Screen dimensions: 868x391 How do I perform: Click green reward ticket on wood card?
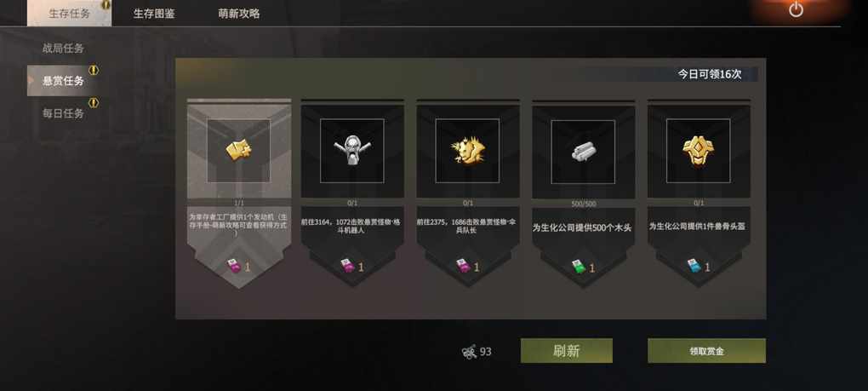(579, 267)
